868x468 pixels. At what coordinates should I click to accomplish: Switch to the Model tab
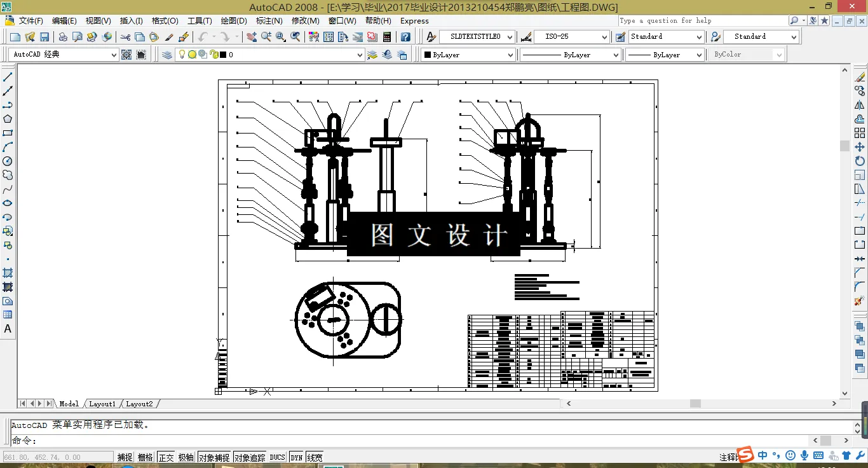tap(69, 404)
